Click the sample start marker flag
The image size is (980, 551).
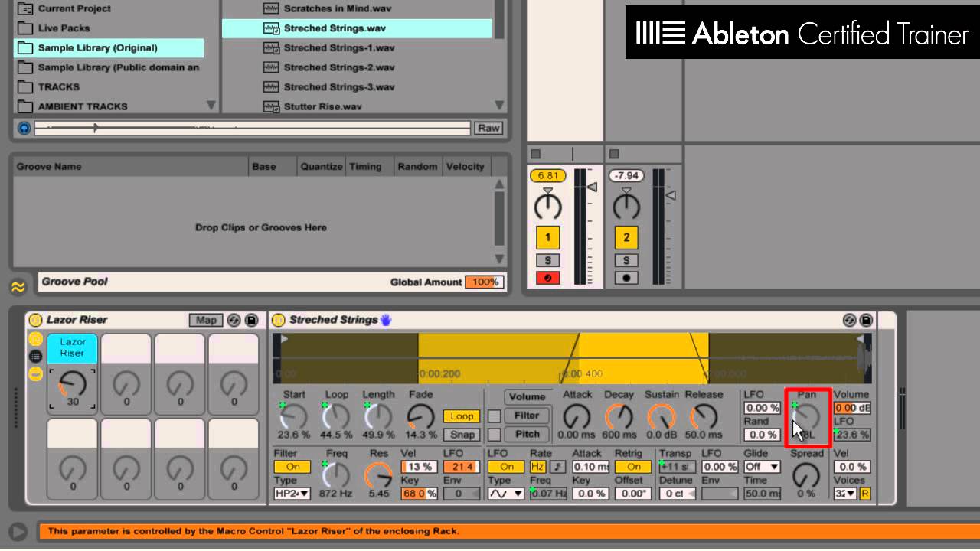pos(284,338)
